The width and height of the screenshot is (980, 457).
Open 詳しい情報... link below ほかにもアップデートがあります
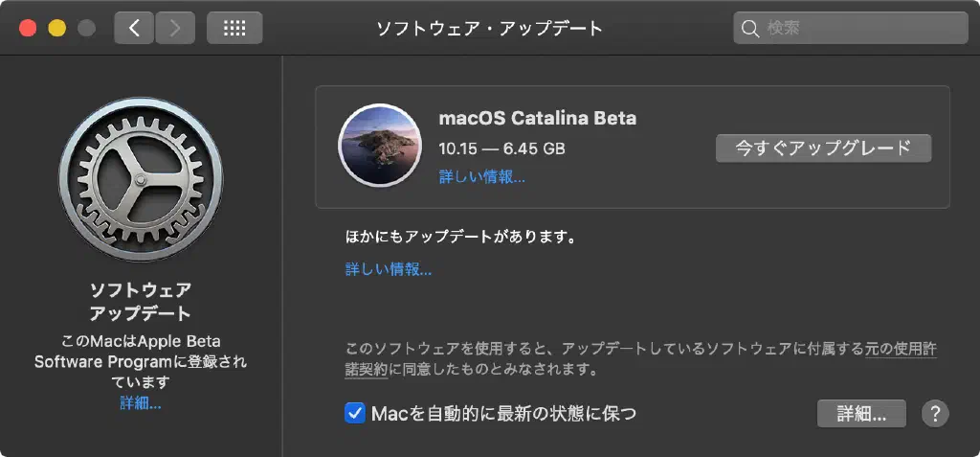pos(389,269)
